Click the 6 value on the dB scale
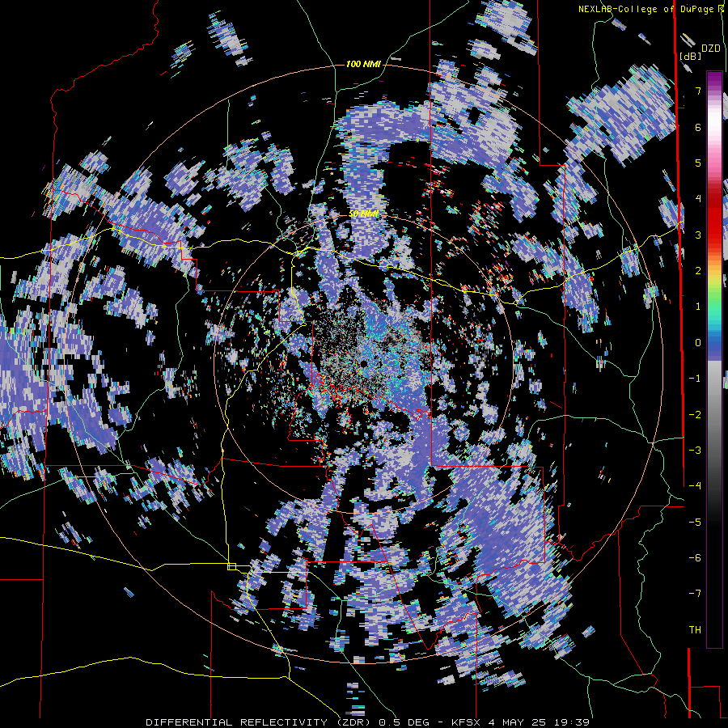The width and height of the screenshot is (728, 728). pos(698,127)
